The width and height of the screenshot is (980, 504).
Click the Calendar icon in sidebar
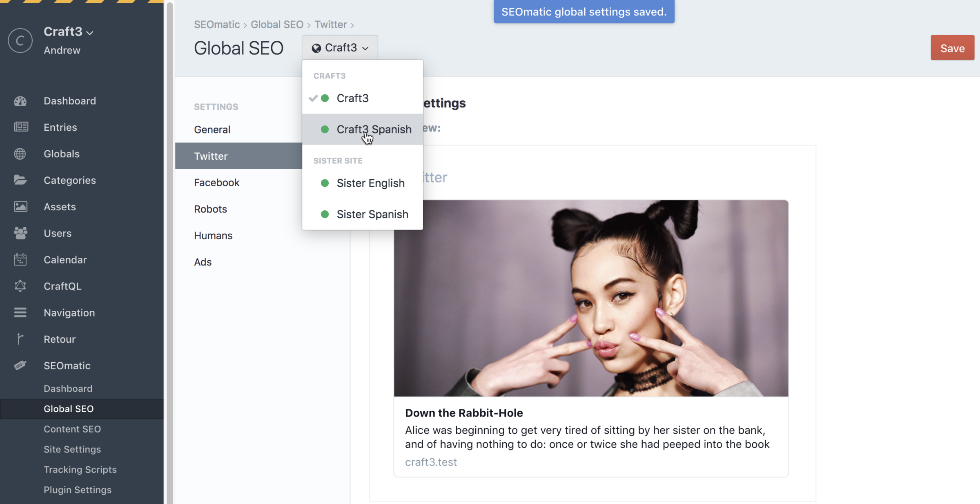20,259
